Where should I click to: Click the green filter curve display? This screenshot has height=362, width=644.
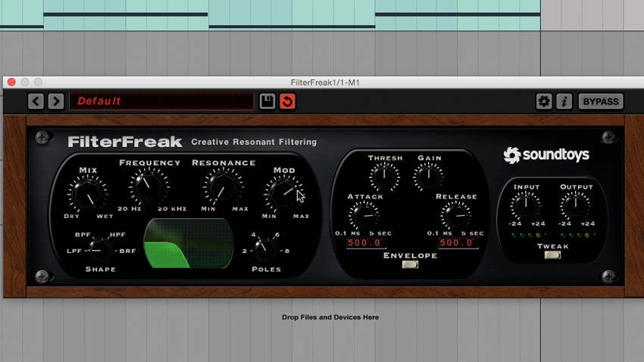(189, 243)
